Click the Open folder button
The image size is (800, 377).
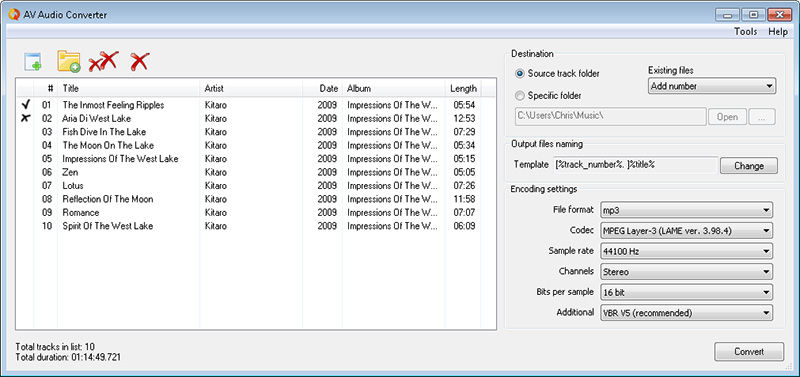click(x=727, y=116)
